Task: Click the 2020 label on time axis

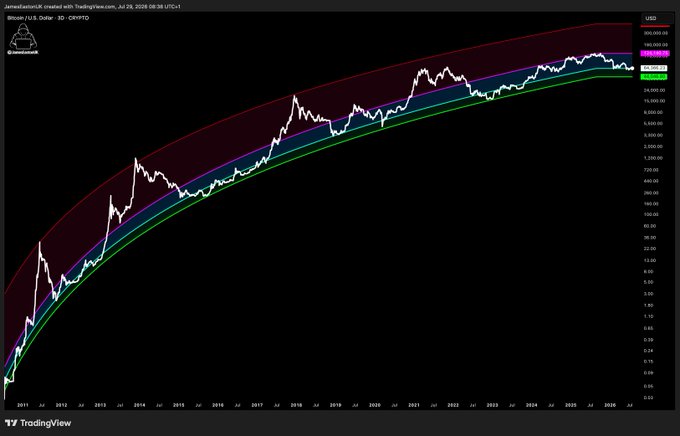Action: pos(375,405)
